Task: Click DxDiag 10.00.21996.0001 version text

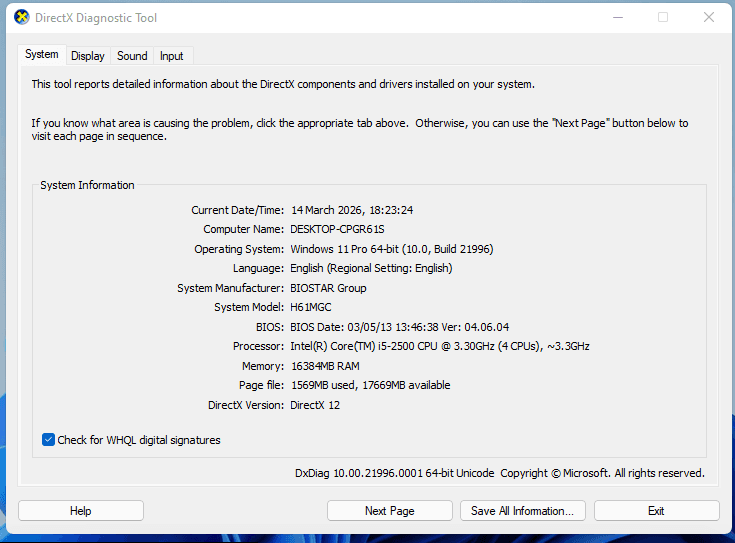Action: (x=395, y=473)
